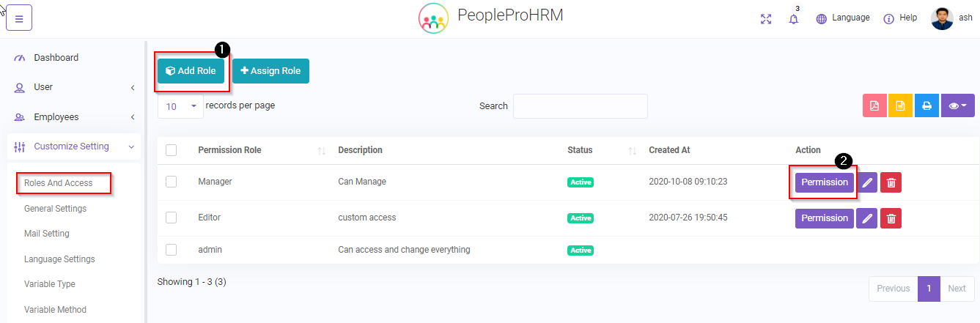
Task: Edit the Manager role pencil icon
Action: pyautogui.click(x=866, y=182)
